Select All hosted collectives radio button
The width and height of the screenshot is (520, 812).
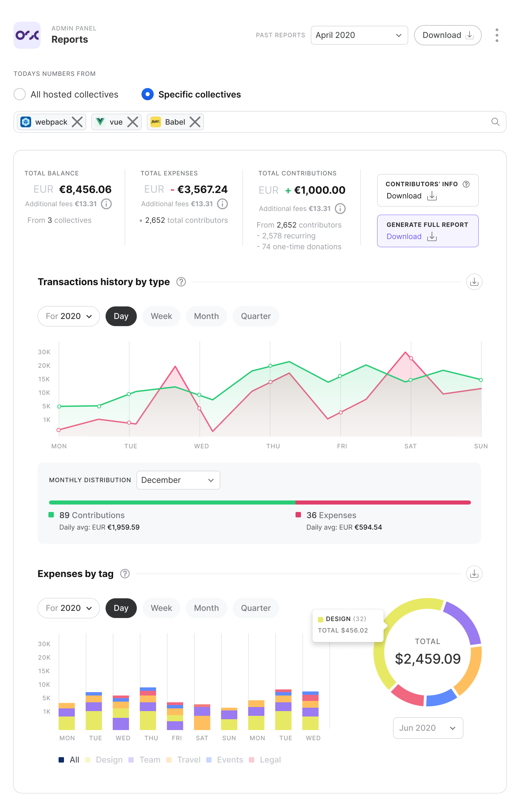[20, 94]
